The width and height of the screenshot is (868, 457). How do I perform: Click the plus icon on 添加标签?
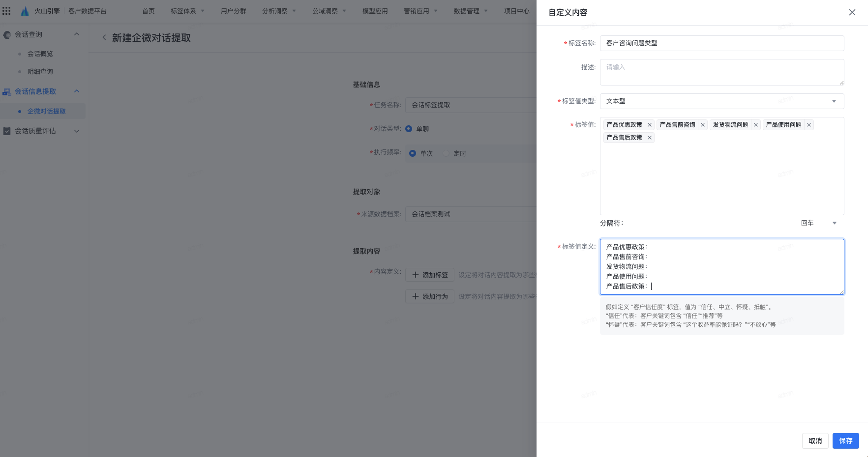point(416,275)
